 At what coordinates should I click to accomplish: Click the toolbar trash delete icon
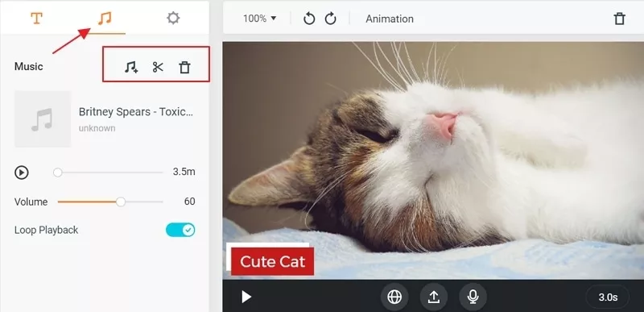point(619,19)
